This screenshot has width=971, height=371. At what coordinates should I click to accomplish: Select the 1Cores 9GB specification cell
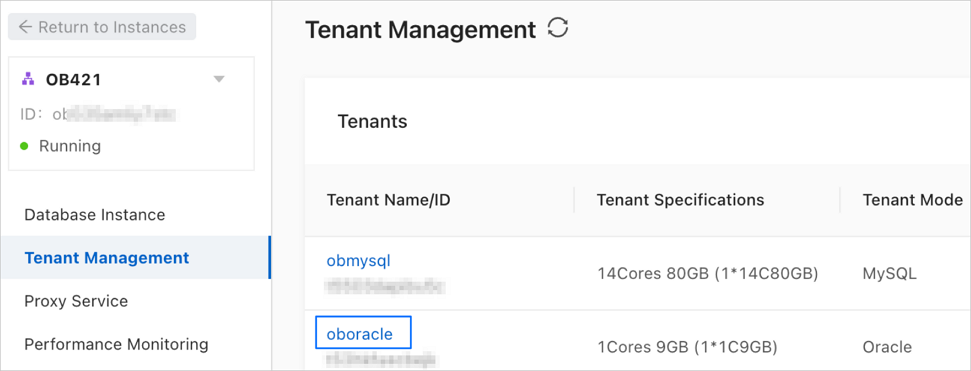pyautogui.click(x=687, y=347)
